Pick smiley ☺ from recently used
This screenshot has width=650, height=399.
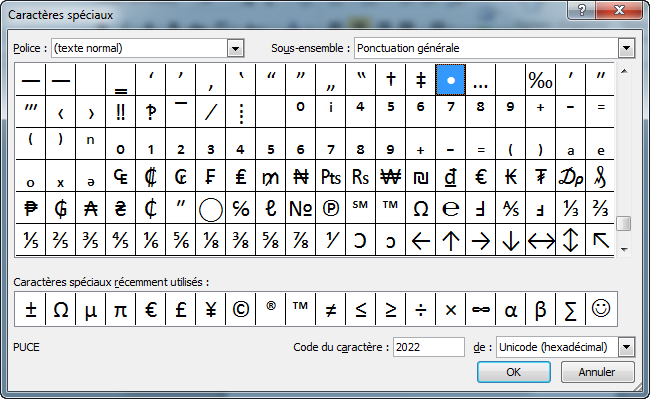click(x=601, y=309)
